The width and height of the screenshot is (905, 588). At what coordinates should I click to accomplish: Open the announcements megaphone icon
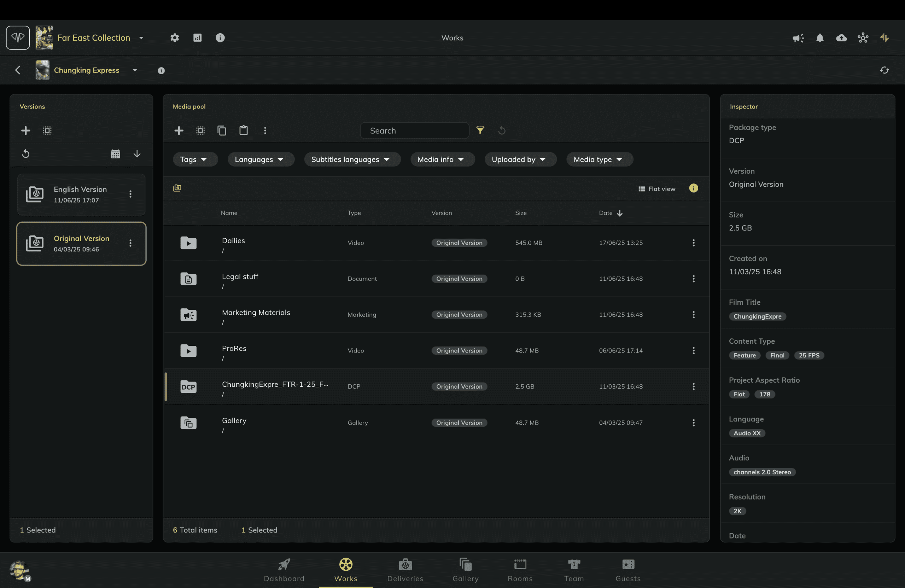tap(798, 37)
